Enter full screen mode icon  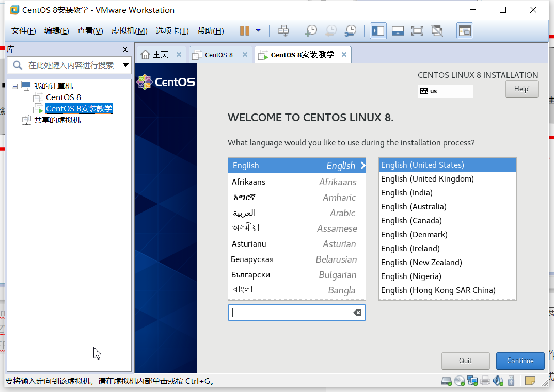pyautogui.click(x=417, y=31)
